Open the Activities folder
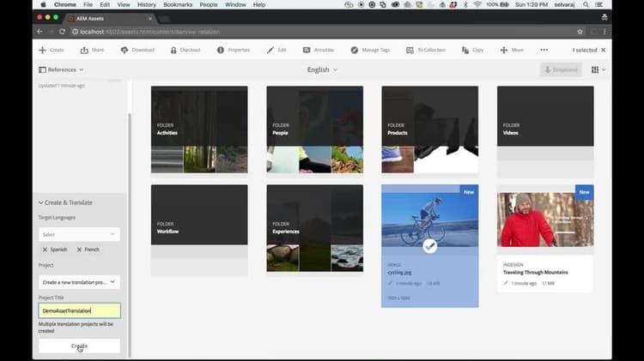 click(x=199, y=129)
